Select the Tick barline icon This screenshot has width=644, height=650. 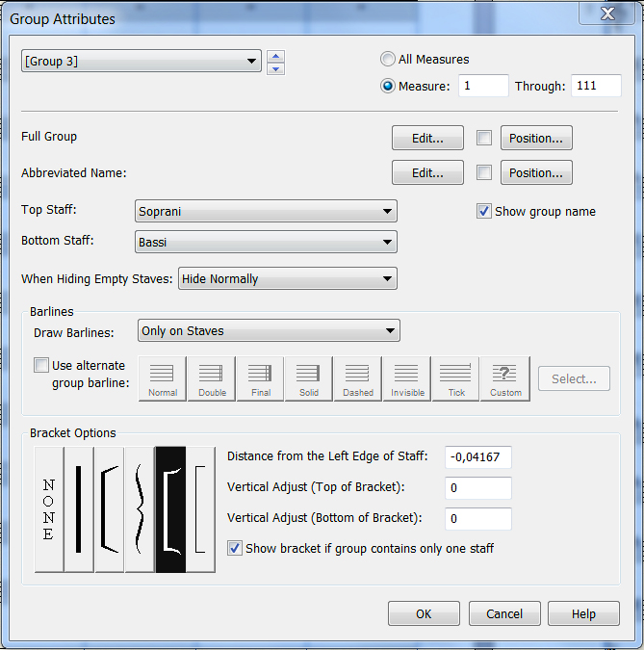pos(456,378)
